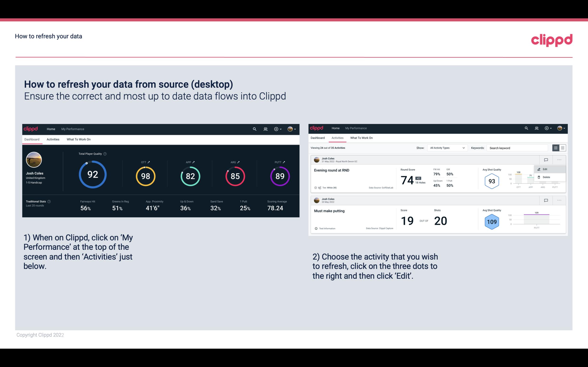Screen dimensions: 588x367
Task: Click Delete on Evening round activity
Action: (x=546, y=177)
